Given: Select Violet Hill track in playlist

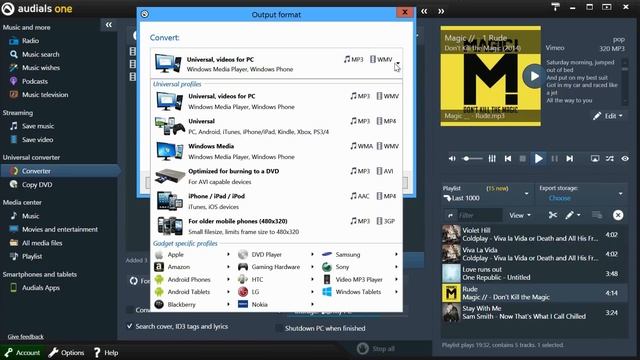Looking at the screenshot, I should coord(534,234).
